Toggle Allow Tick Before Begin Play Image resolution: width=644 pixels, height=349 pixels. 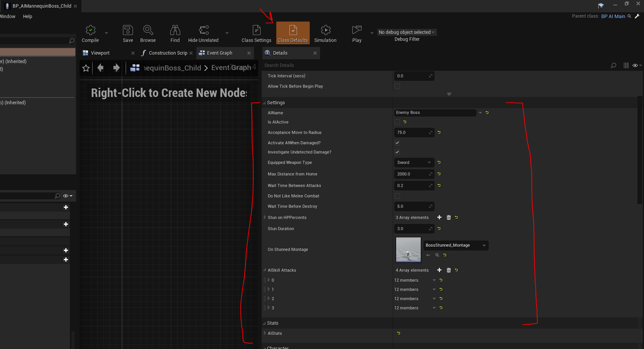[x=397, y=86]
